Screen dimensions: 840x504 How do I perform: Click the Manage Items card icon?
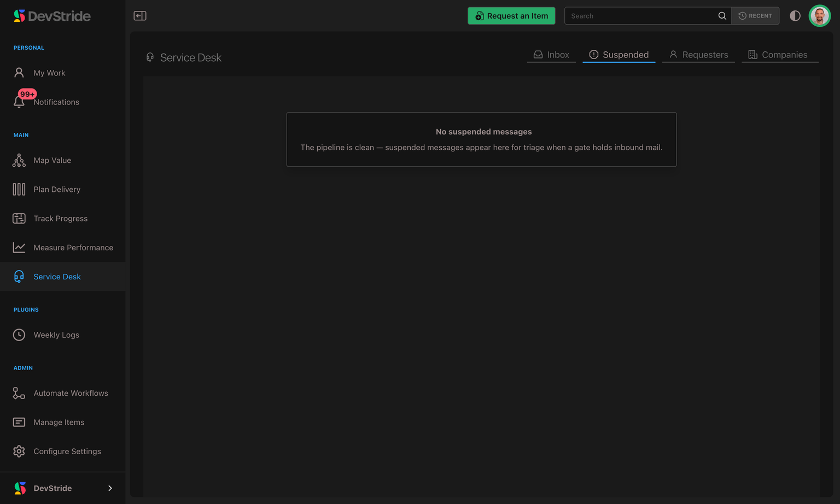19,422
